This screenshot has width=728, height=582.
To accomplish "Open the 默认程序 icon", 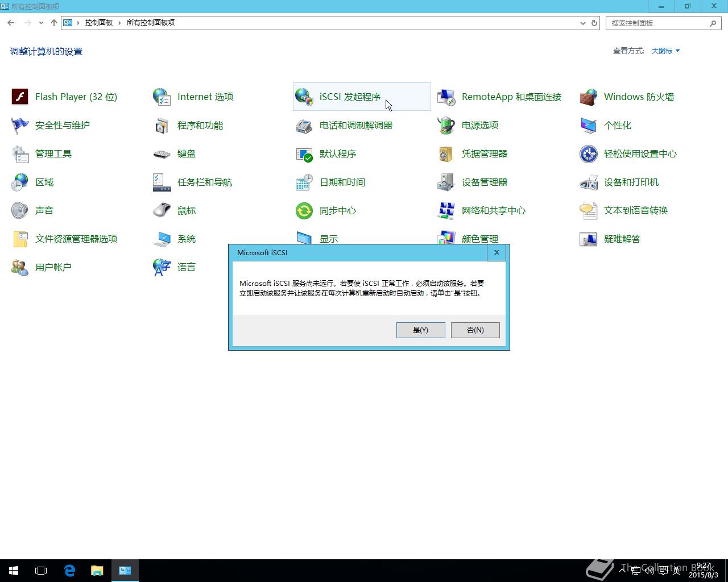I will click(304, 153).
